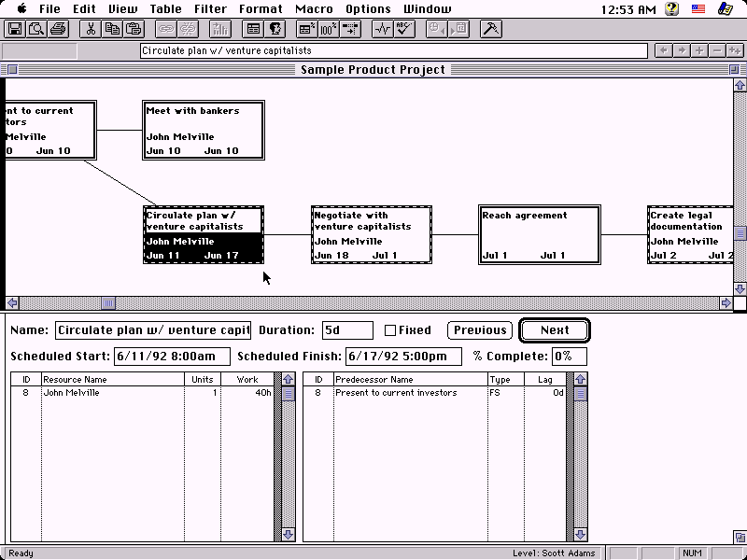Viewport: 747px width, 560px height.
Task: Click the hammer tool icon in toolbar
Action: coord(489,29)
